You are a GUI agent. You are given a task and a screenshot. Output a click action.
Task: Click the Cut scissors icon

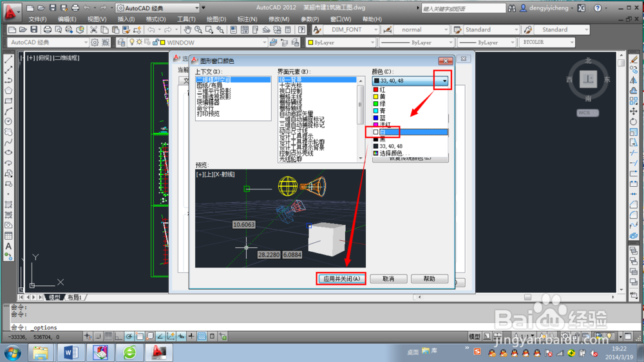[x=93, y=30]
